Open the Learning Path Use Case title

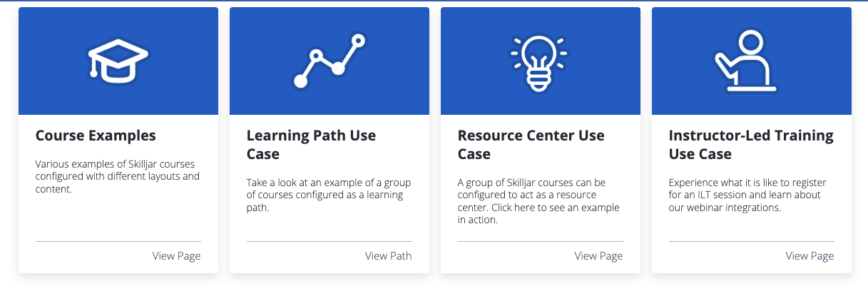pos(311,144)
